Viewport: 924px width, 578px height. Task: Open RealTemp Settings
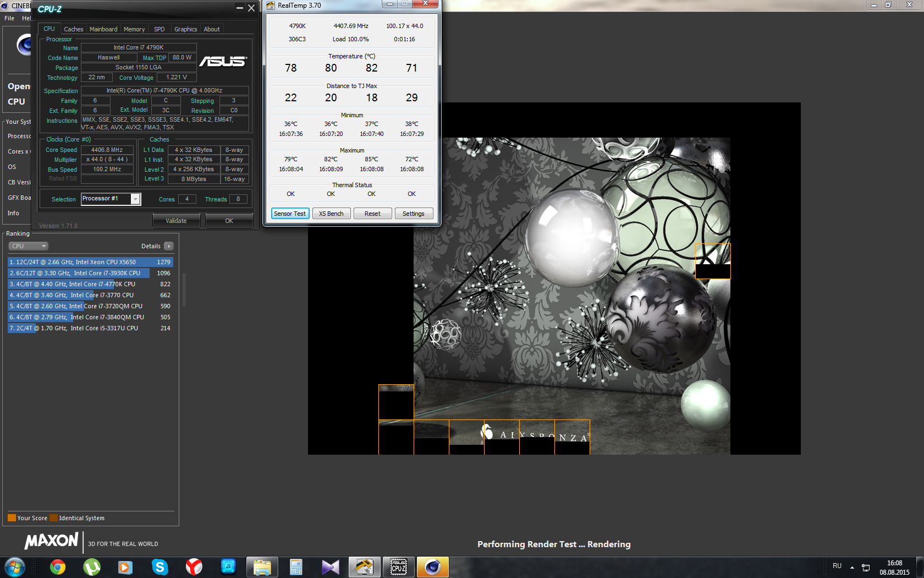414,214
